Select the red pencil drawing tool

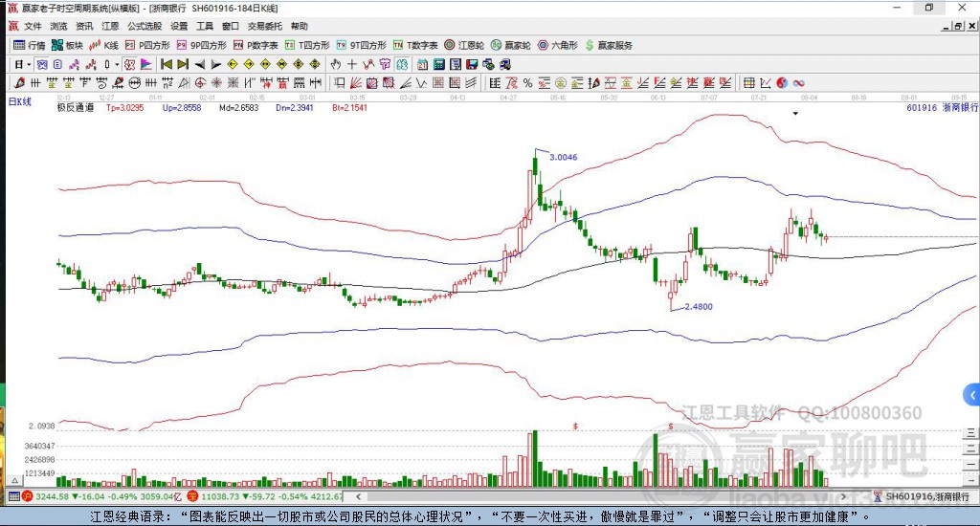[x=19, y=83]
